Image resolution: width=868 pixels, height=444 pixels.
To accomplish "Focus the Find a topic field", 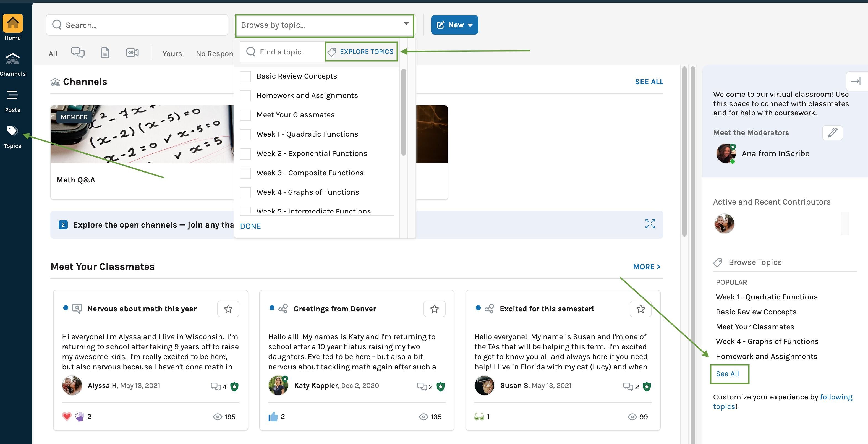I will click(x=282, y=52).
